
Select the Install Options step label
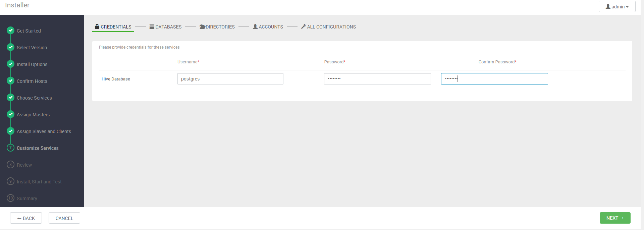tap(32, 64)
